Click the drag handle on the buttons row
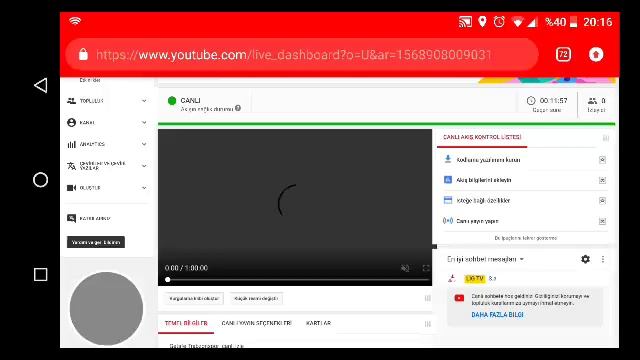This screenshot has width=640, height=360. (427, 298)
